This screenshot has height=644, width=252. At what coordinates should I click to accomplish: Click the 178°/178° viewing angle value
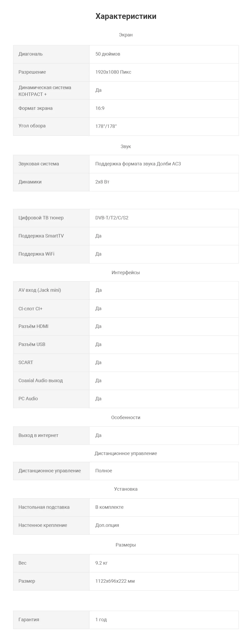(x=106, y=126)
